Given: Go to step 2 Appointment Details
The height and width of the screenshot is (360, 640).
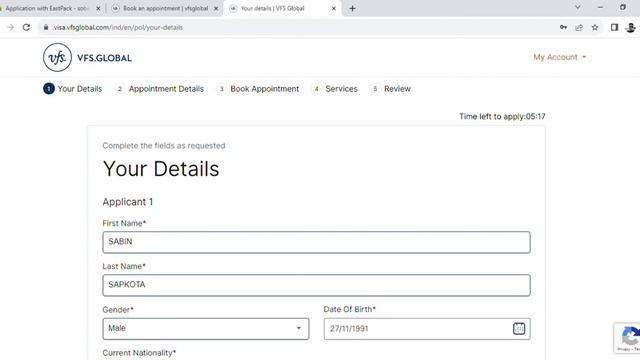Looking at the screenshot, I should (160, 89).
